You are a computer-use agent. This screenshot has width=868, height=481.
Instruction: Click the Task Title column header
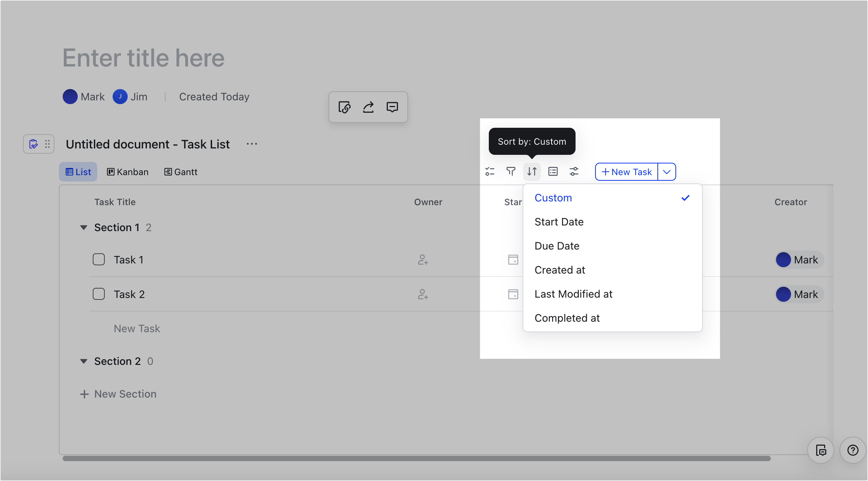pos(115,202)
